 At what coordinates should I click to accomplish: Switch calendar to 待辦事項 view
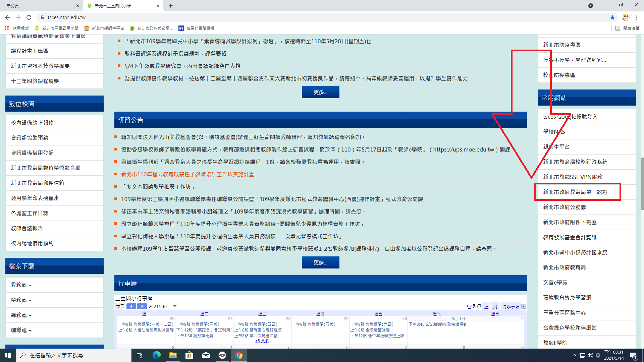pos(511,306)
